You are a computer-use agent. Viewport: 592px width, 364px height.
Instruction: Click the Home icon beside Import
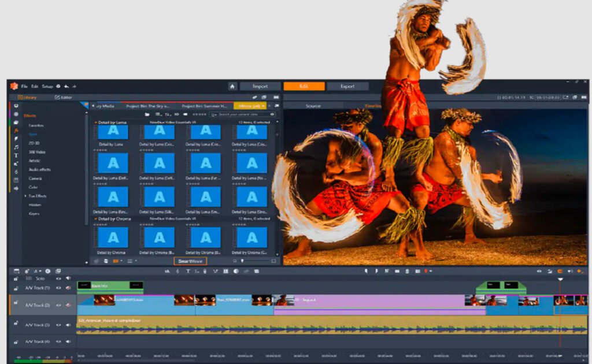pyautogui.click(x=232, y=86)
